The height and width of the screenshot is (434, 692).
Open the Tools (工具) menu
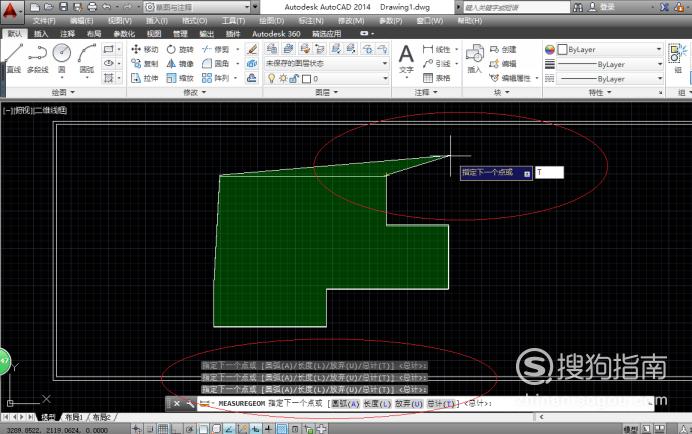233,21
